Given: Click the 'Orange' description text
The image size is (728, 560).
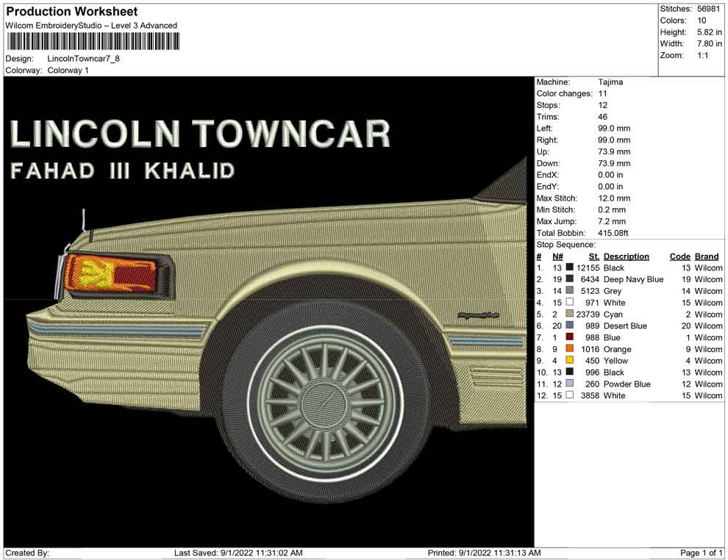Looking at the screenshot, I should click(617, 349).
